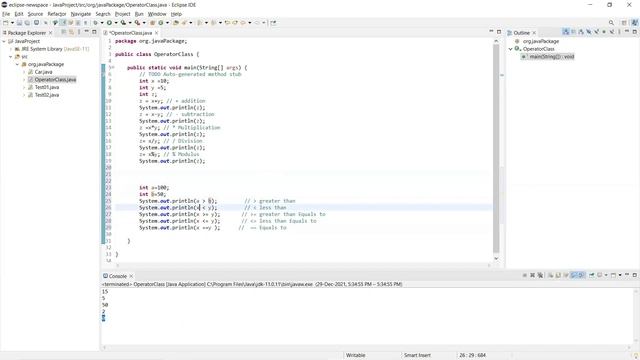Collapse the src folder node
640x360 pixels.
click(x=11, y=57)
